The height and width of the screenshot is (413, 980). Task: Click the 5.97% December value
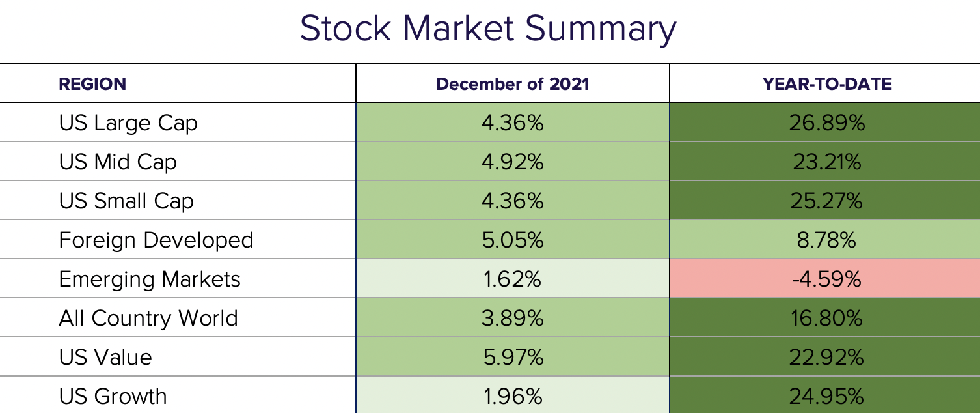point(512,358)
